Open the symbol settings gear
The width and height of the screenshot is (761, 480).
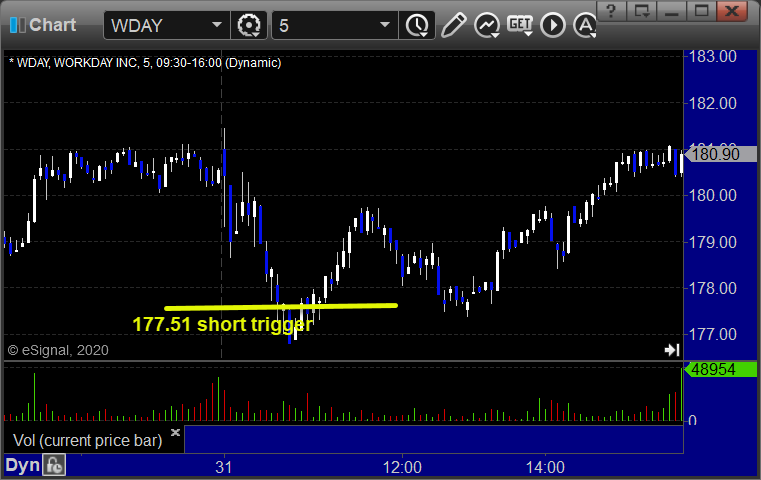coord(249,25)
